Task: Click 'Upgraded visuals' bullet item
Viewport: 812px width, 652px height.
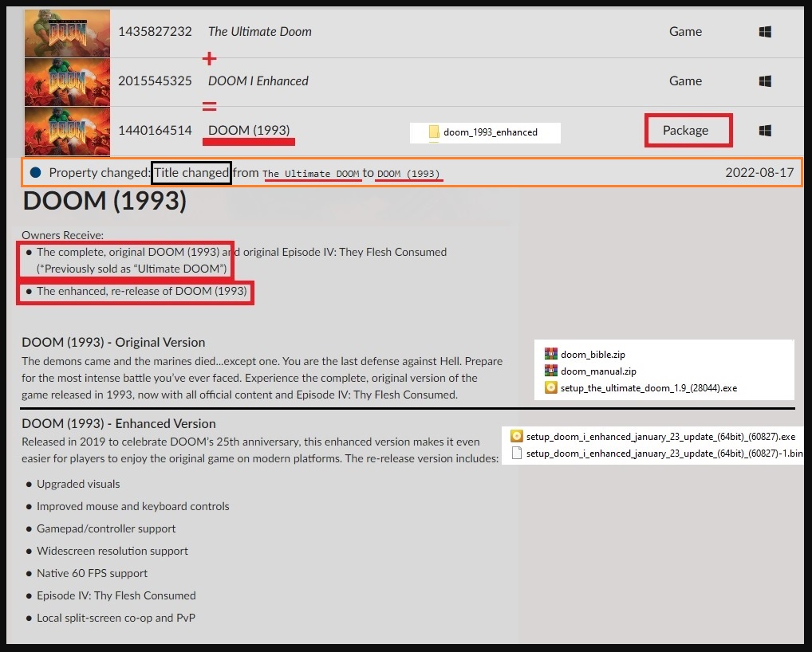Action: click(78, 484)
